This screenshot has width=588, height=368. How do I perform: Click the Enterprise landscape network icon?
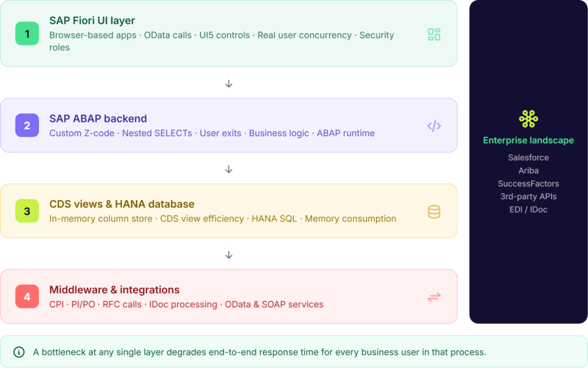click(528, 119)
